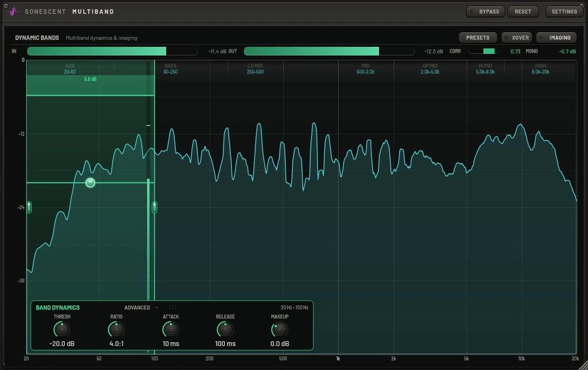588x370 pixels.
Task: Select the HIGH 8.0k-20k band header
Action: pos(541,69)
